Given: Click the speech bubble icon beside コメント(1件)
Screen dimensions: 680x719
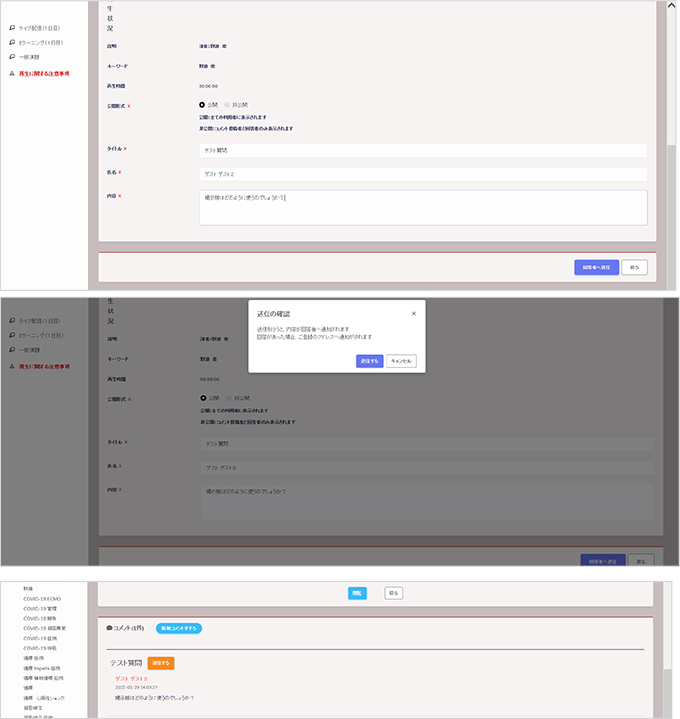Looking at the screenshot, I should tap(109, 628).
